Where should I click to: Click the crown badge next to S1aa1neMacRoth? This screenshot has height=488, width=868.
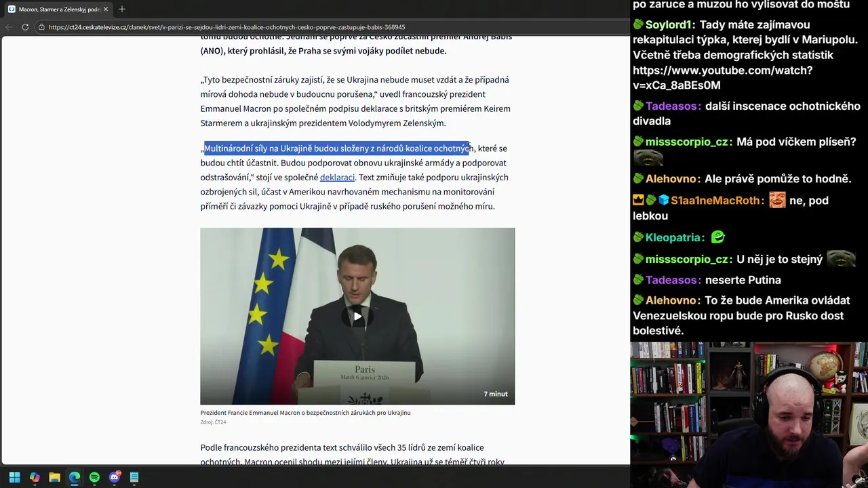tap(638, 201)
